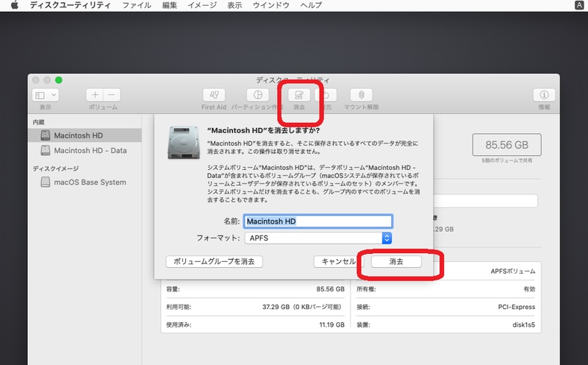Click the blue format dropdown arrows
The height and width of the screenshot is (365, 588).
[387, 238]
